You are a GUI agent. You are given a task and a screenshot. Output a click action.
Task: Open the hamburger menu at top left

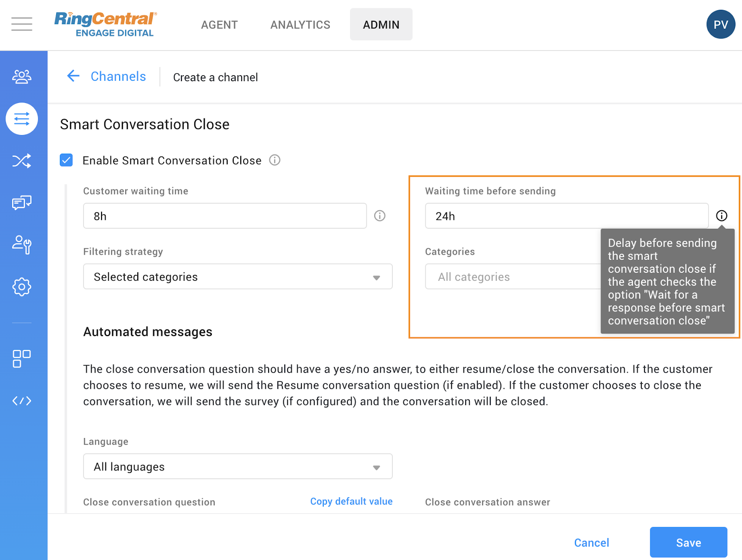tap(21, 24)
